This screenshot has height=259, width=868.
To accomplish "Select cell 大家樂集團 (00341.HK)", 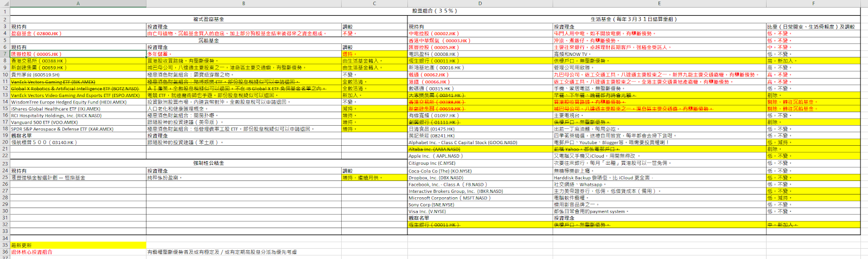I will click(480, 95).
